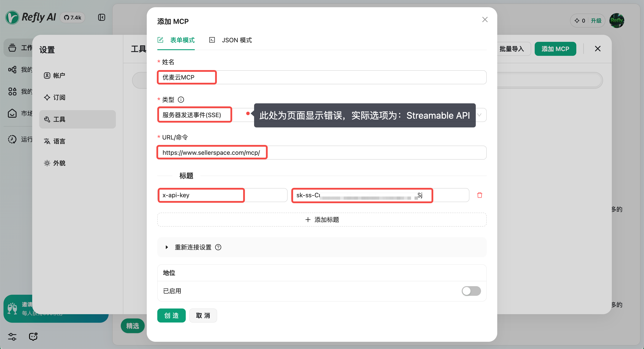
Task: Click the Refly AI logo
Action: click(x=30, y=17)
